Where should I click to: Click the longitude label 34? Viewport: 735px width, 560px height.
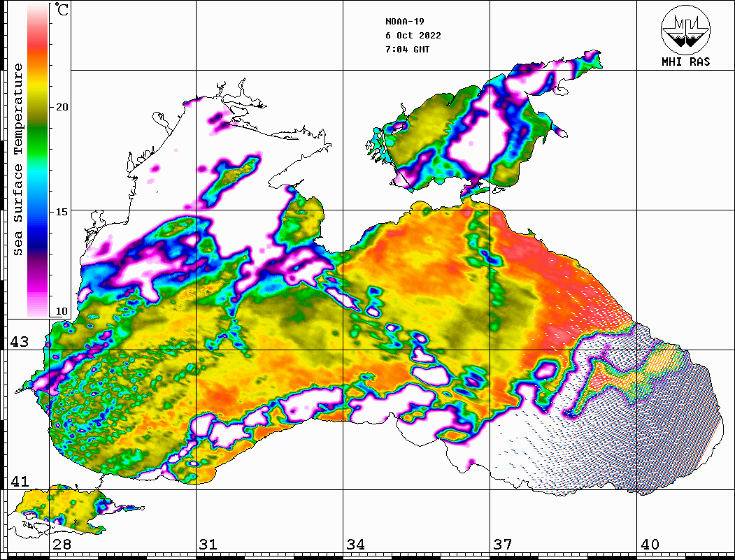(355, 545)
